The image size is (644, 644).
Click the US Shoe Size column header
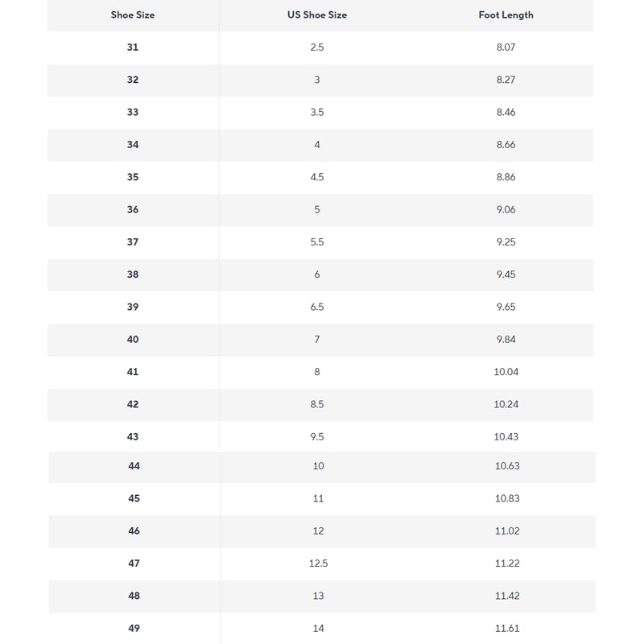point(317,15)
